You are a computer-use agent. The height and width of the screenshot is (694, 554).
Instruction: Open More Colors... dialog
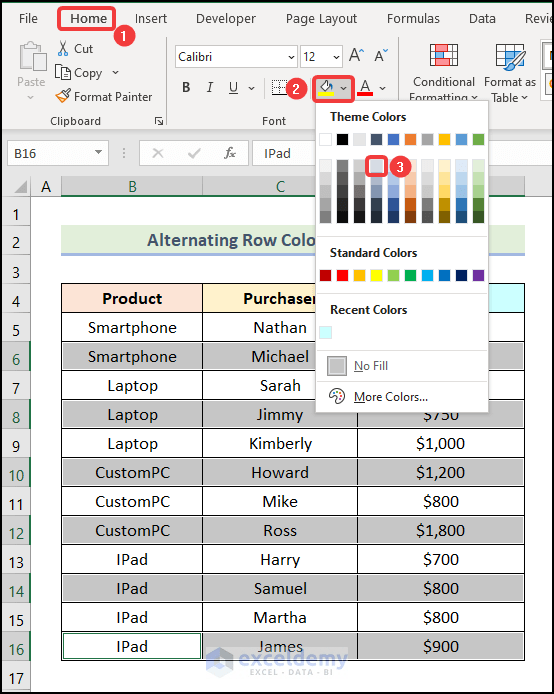pos(402,397)
